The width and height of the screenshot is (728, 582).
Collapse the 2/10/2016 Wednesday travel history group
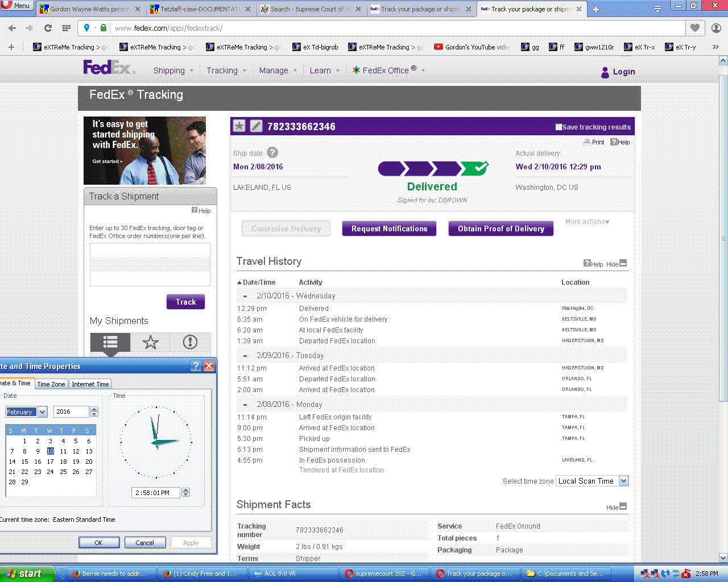pos(245,296)
